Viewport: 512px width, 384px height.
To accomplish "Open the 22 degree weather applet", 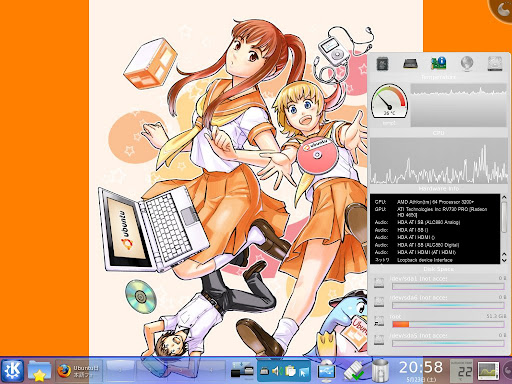I will point(461,371).
